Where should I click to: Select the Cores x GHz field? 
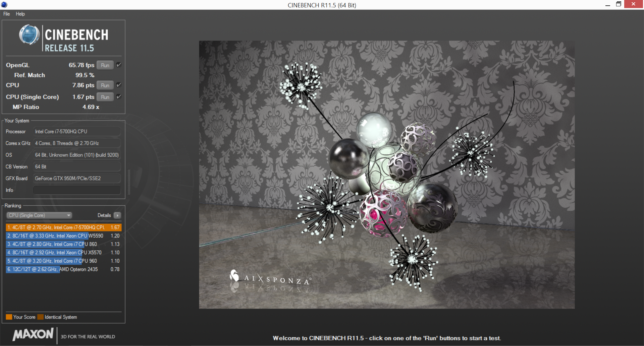[77, 143]
